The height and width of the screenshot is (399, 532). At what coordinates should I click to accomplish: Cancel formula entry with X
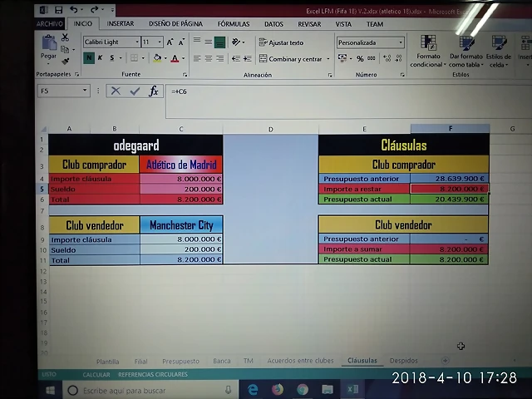coord(116,91)
